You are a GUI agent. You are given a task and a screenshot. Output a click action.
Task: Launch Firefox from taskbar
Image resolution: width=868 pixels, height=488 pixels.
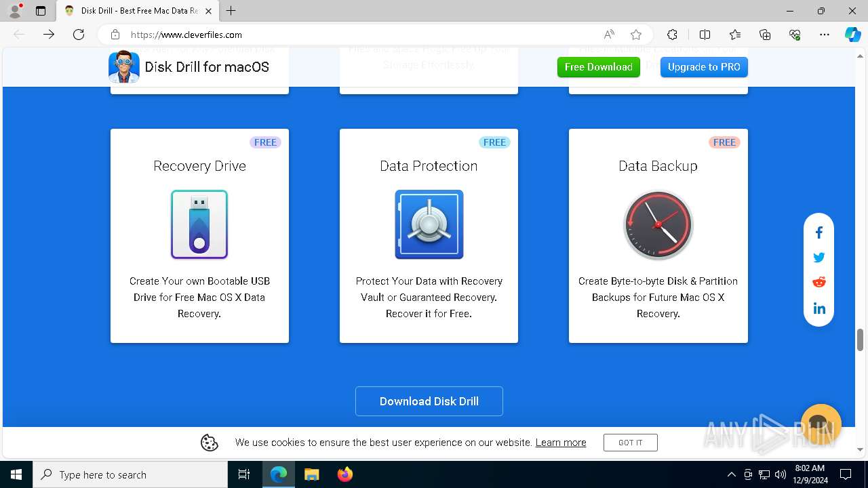coord(344,474)
